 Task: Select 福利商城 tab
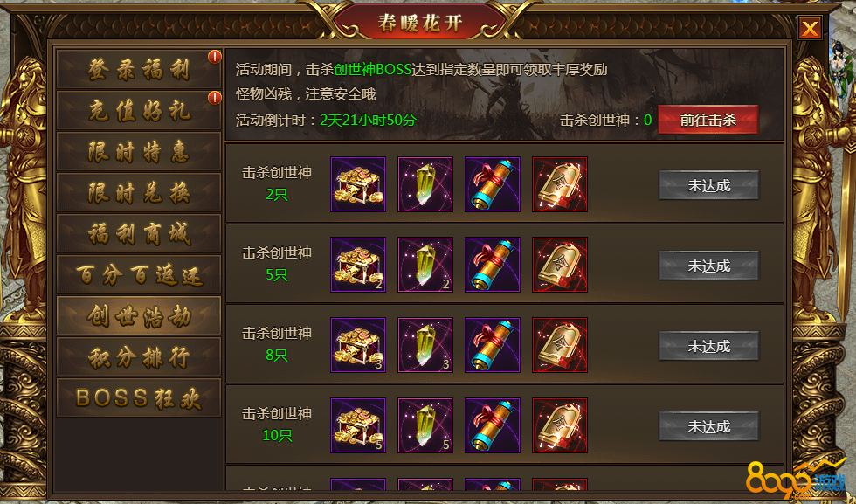139,233
